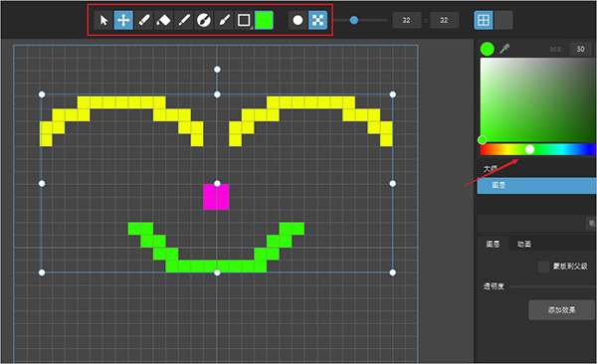This screenshot has height=364, width=597.
Task: Click the circular palette tool icon
Action: pyautogui.click(x=203, y=20)
